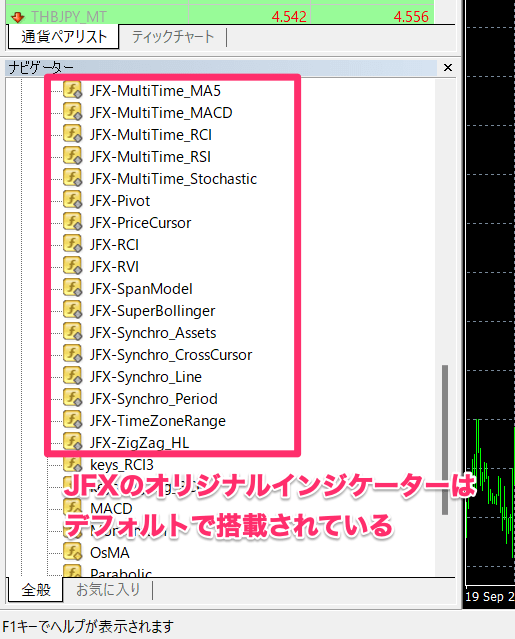Screen dimensions: 515x639
Task: Click the JFX-Pivot indicator icon
Action: [73, 200]
